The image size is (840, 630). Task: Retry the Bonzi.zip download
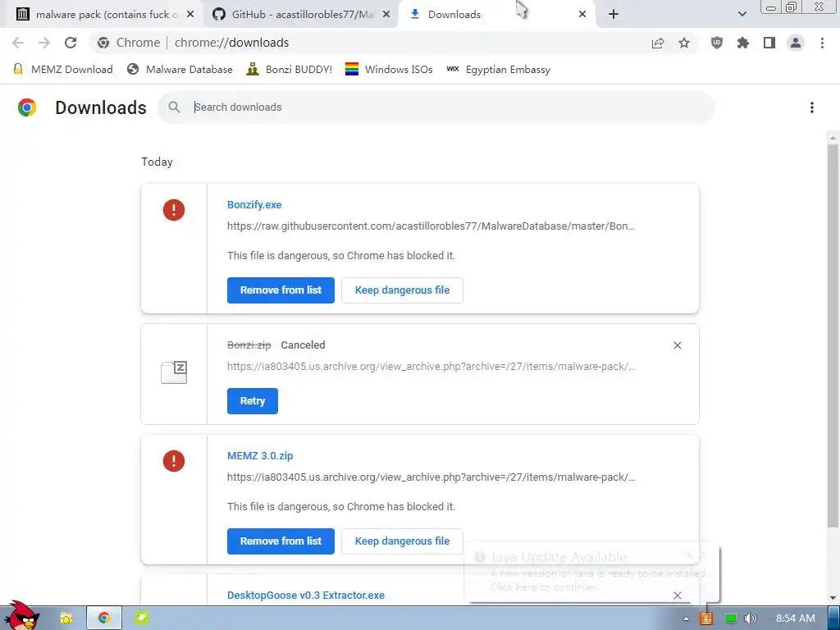click(x=253, y=401)
